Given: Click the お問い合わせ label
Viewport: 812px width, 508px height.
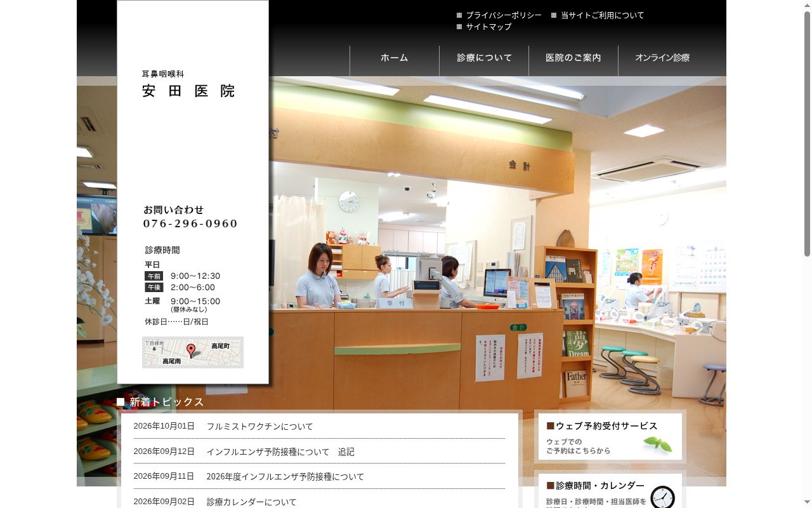Looking at the screenshot, I should pyautogui.click(x=173, y=210).
